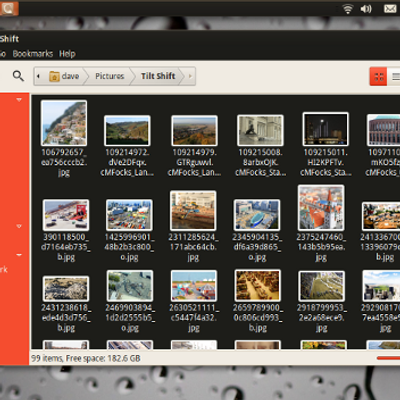The height and width of the screenshot is (400, 400).
Task: Open the sound volume indicator
Action: pos(366,9)
